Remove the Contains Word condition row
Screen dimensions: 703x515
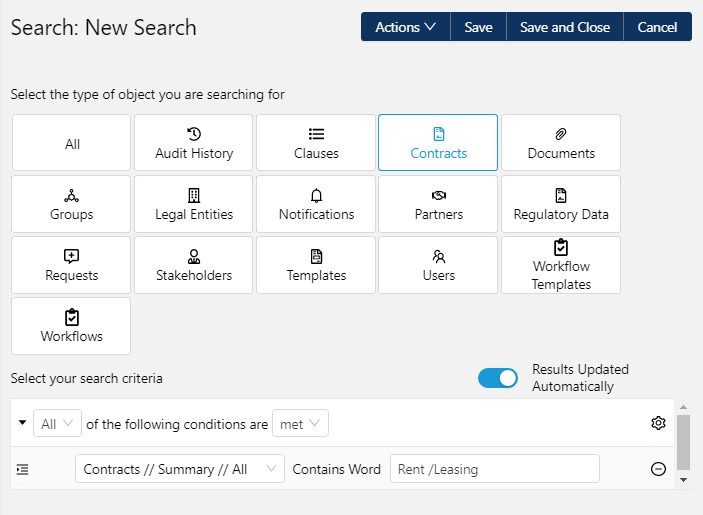(x=658, y=469)
